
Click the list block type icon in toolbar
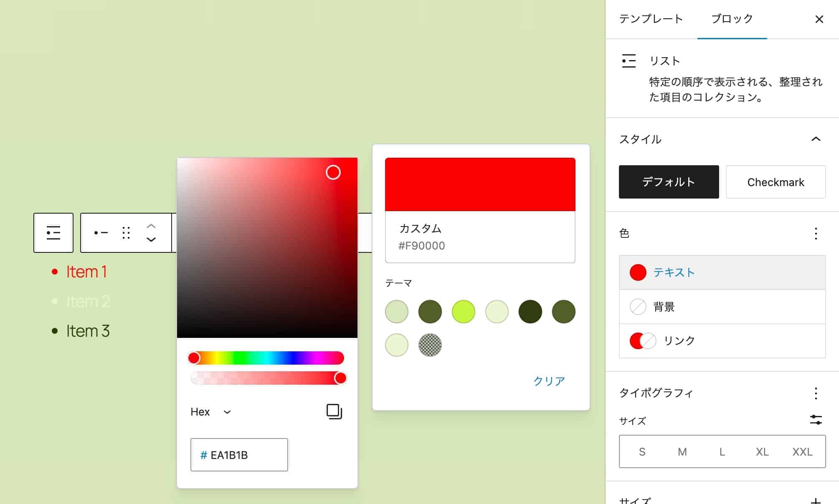click(x=53, y=233)
